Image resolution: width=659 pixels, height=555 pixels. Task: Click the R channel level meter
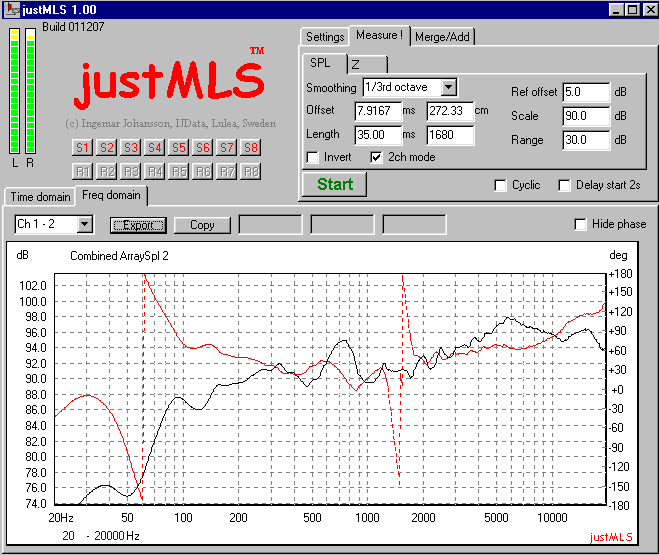point(30,91)
